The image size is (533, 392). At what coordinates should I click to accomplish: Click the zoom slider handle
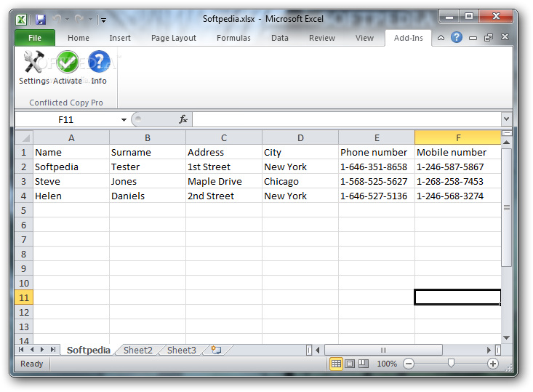tap(451, 364)
